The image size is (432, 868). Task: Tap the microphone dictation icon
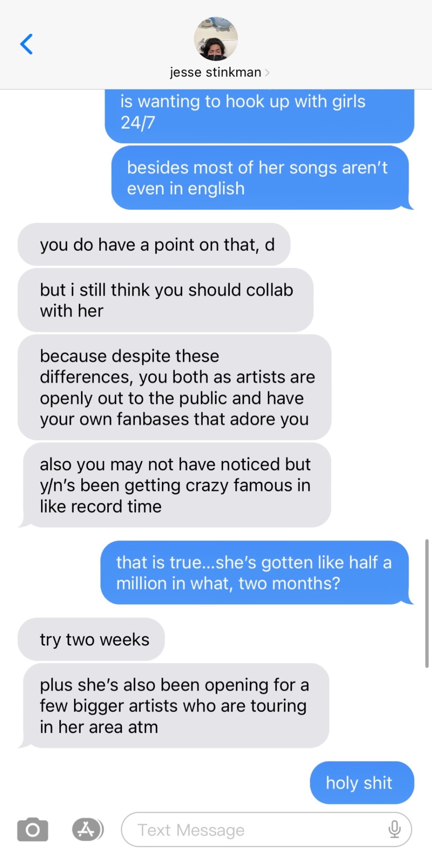click(x=394, y=830)
